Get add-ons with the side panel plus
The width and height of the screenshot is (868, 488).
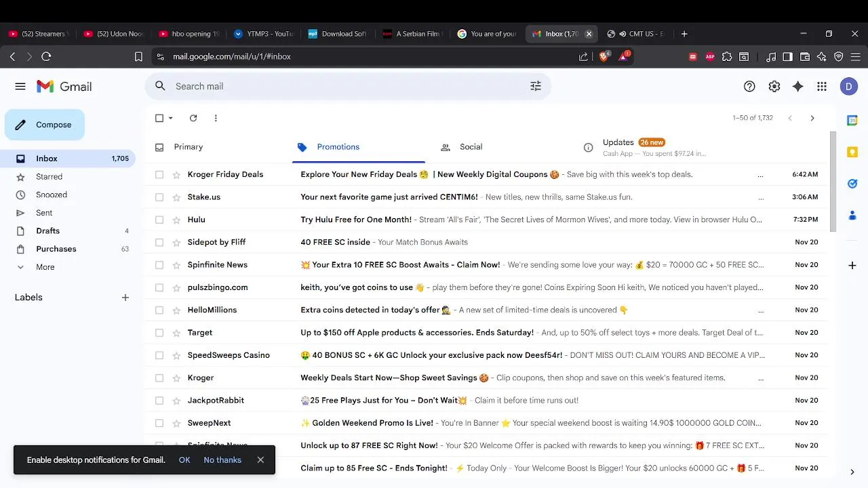(852, 265)
